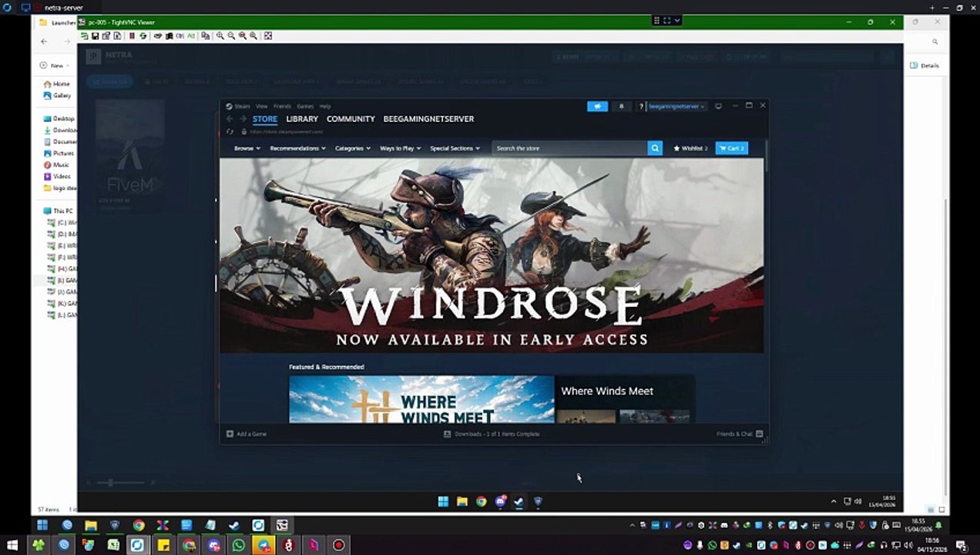
Task: Open the Wishlist button
Action: [690, 148]
